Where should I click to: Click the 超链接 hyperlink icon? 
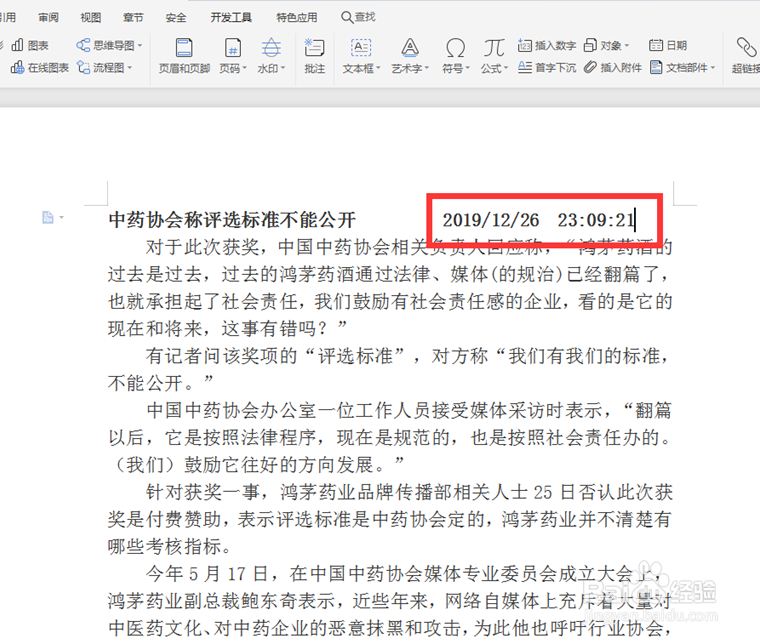(746, 48)
